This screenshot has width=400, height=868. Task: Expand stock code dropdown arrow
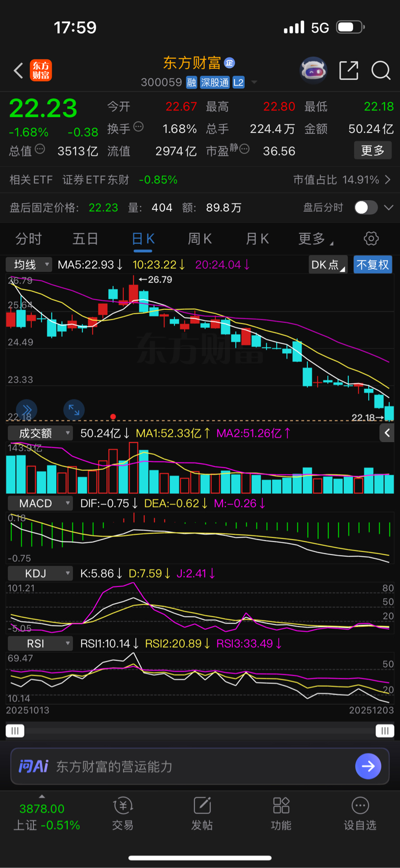point(254,82)
